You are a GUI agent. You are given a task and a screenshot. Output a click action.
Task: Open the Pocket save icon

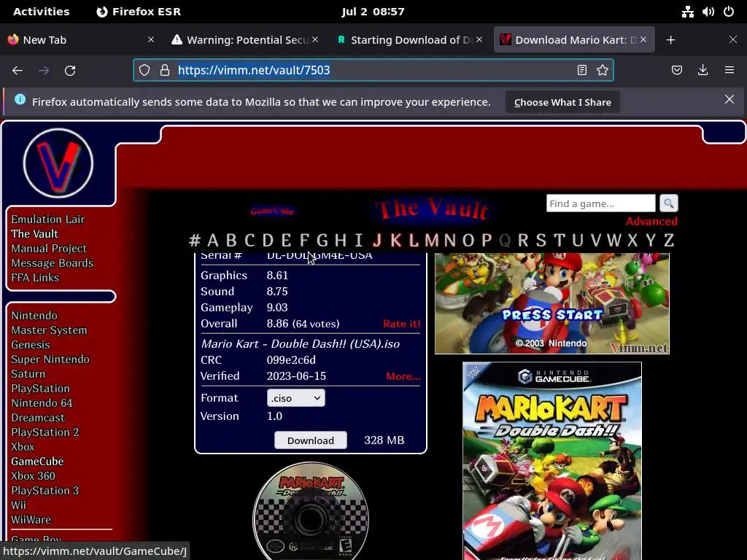point(677,71)
